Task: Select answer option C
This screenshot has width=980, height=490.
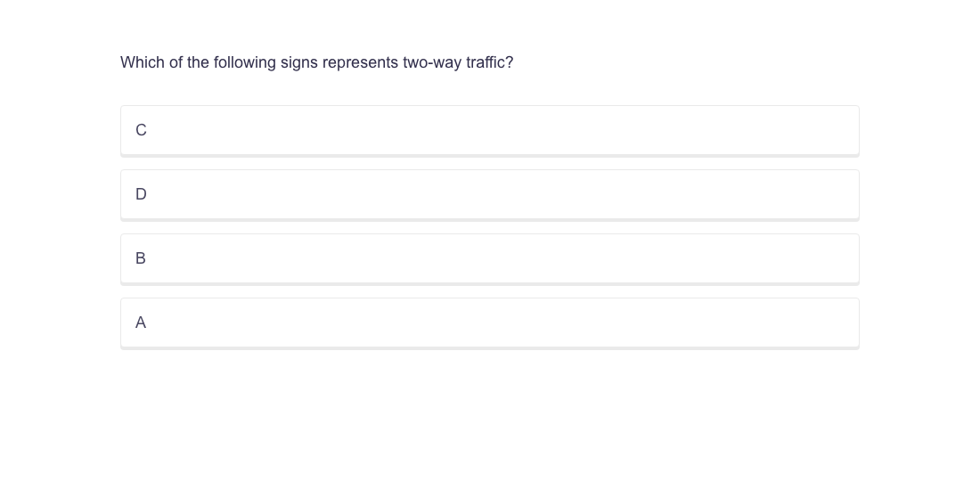Action: tap(489, 130)
